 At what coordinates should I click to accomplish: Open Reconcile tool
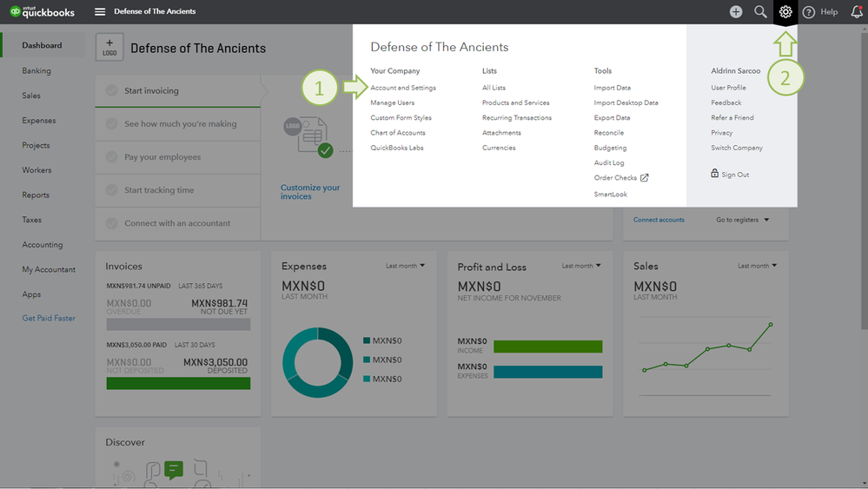[x=609, y=133]
